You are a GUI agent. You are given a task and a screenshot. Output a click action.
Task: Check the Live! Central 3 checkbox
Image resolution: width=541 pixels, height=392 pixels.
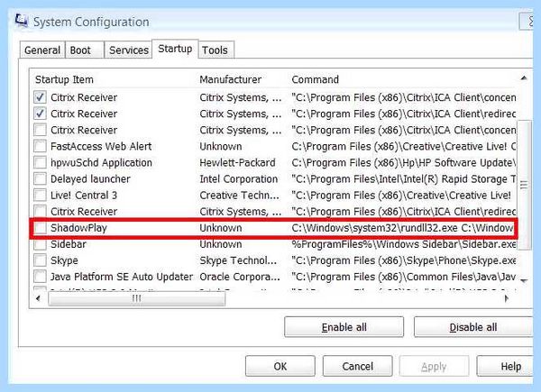[x=40, y=195]
